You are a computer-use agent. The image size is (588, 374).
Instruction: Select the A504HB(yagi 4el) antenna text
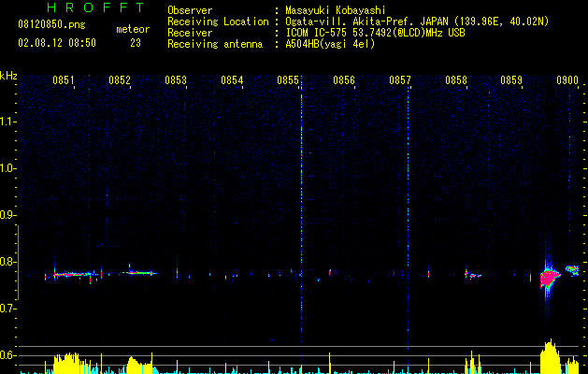pyautogui.click(x=330, y=44)
